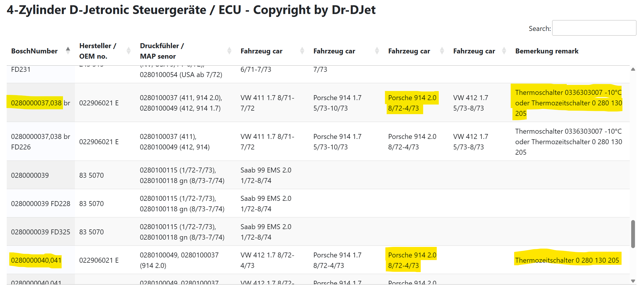Sort by Hersteller / OEM no. column arrows
The height and width of the screenshot is (291, 644).
[129, 51]
